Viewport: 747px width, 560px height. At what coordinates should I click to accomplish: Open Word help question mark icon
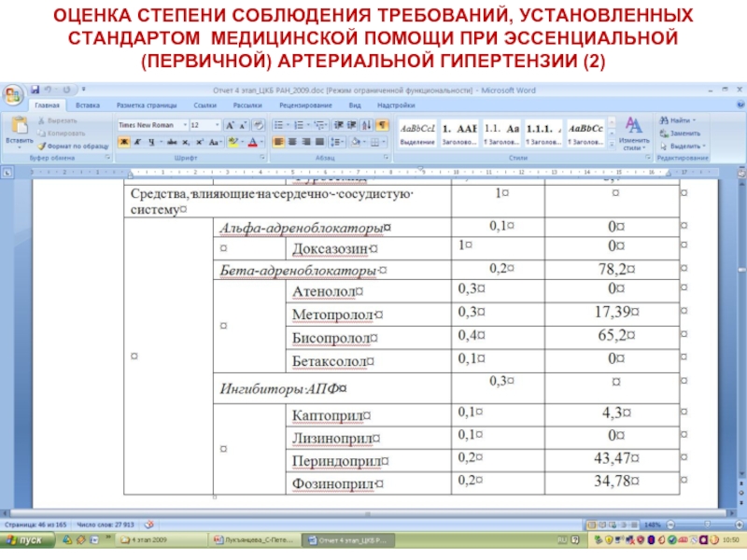click(740, 105)
